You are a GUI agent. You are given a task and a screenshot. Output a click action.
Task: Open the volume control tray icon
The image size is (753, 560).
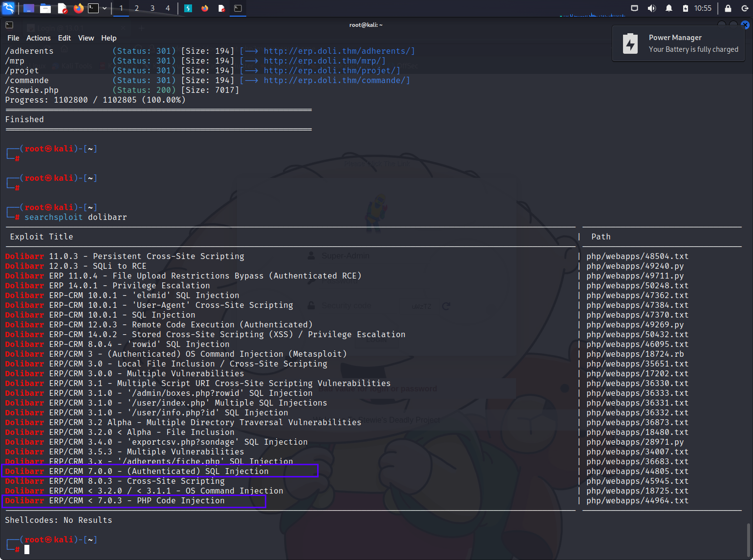[651, 8]
